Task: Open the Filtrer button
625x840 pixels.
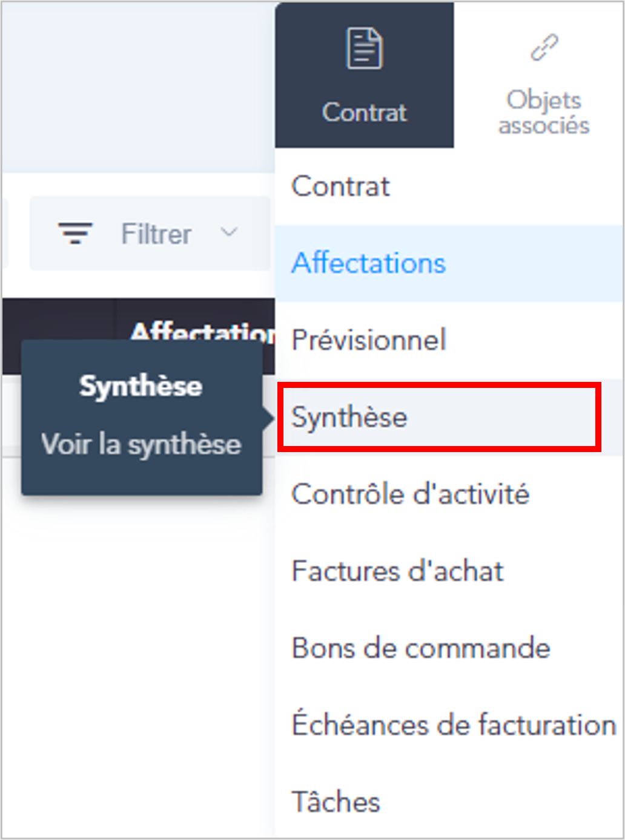Action: pyautogui.click(x=150, y=233)
